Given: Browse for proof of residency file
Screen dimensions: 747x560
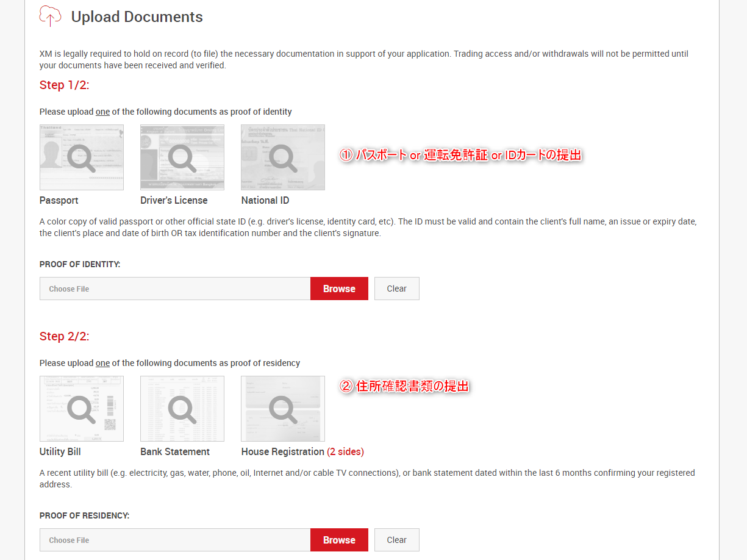Looking at the screenshot, I should pos(339,540).
